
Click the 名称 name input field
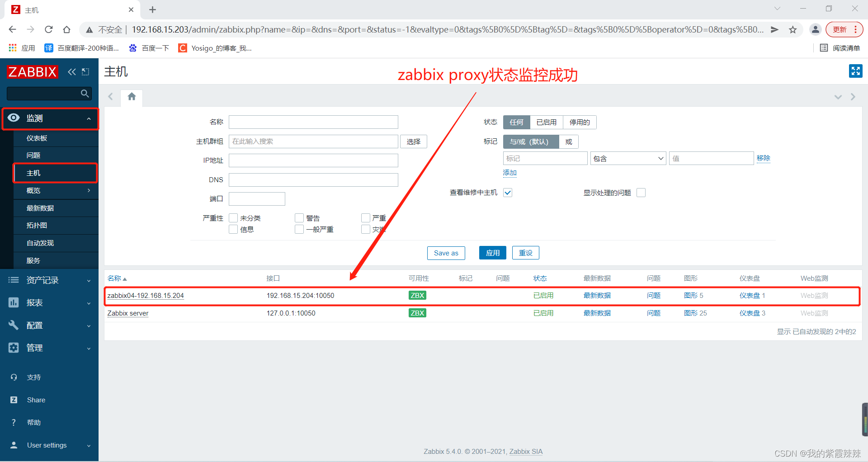tap(313, 122)
